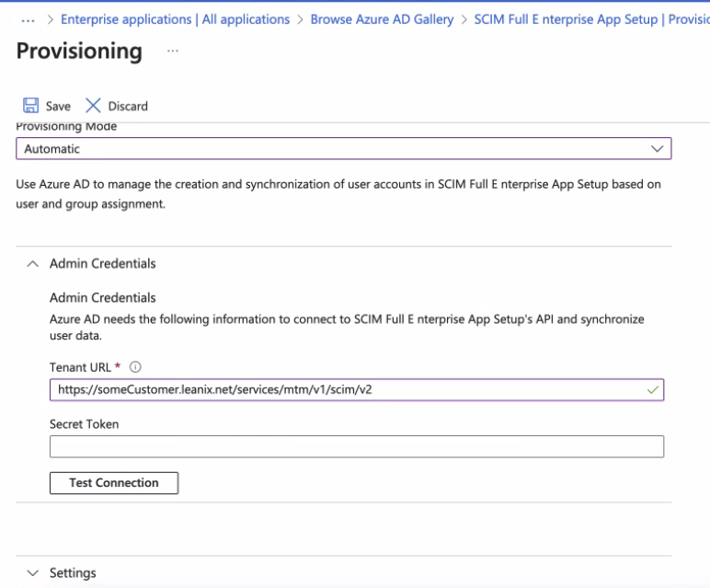The image size is (710, 588).
Task: Open more options ellipsis next to Provisioning title
Action: 172,52
